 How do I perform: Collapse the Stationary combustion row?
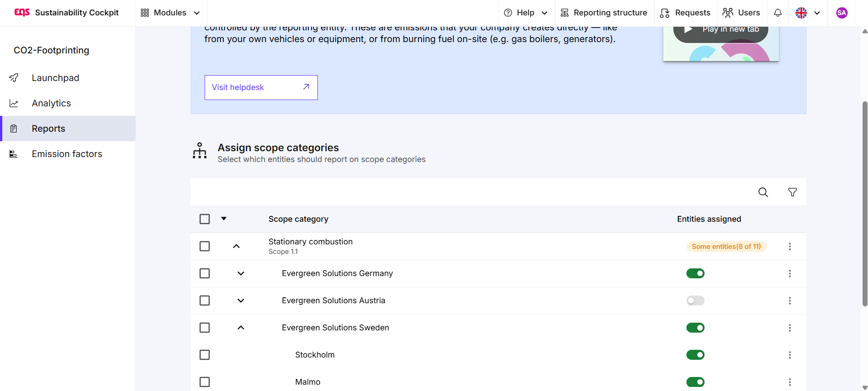pyautogui.click(x=236, y=246)
